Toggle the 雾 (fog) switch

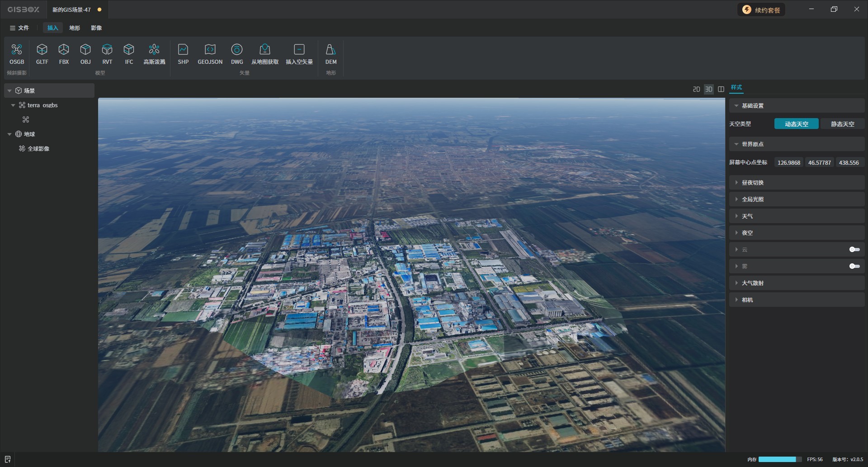[x=854, y=266]
